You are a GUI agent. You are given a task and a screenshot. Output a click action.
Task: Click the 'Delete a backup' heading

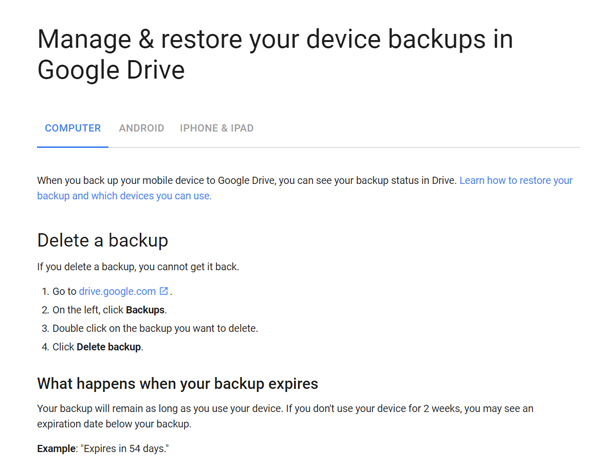[x=102, y=240]
